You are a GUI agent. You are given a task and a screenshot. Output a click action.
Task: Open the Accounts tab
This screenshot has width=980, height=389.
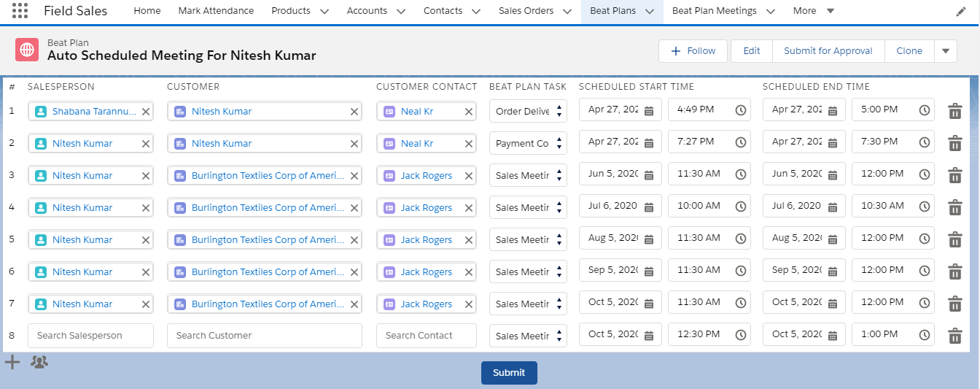tap(367, 11)
